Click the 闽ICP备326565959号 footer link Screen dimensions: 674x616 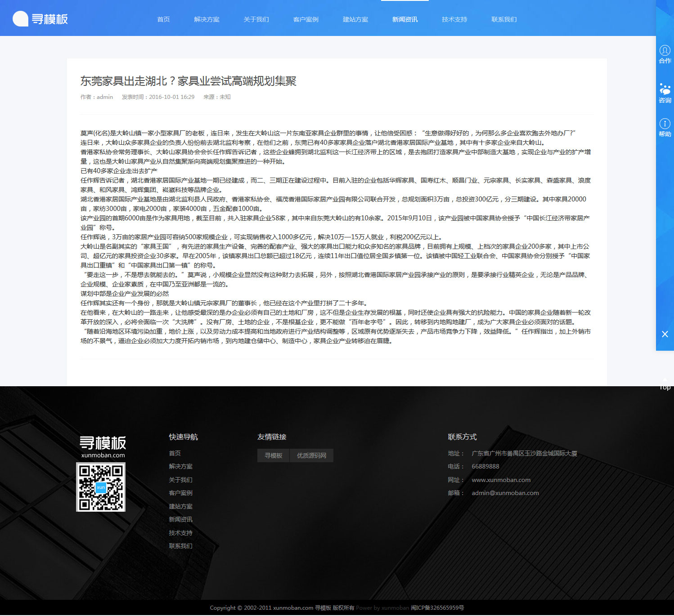(x=437, y=607)
